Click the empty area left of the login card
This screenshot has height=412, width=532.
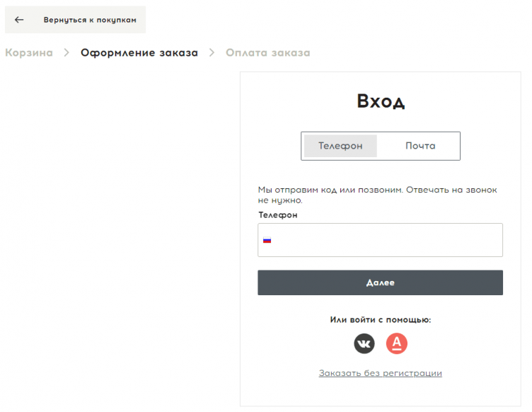point(120,234)
